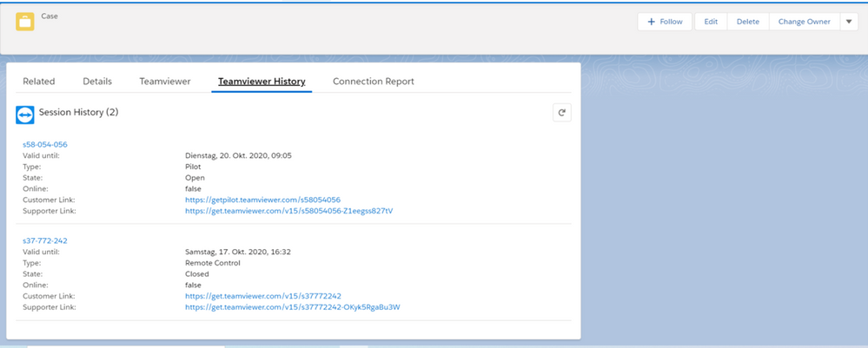This screenshot has height=348, width=868.
Task: Click the date Samstag, 17. Okt. 2020, 16:32
Action: [x=238, y=252]
